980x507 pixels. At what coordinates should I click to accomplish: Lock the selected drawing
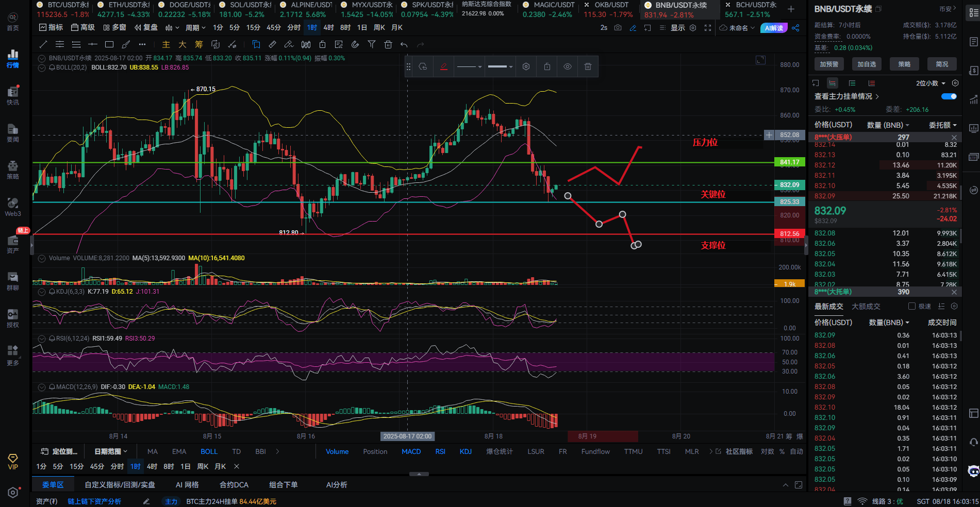point(547,66)
